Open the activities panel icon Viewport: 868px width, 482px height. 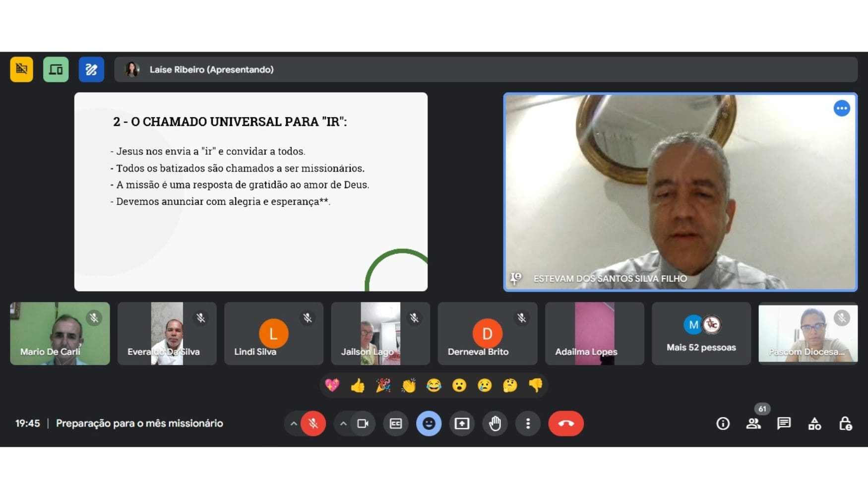(x=814, y=423)
